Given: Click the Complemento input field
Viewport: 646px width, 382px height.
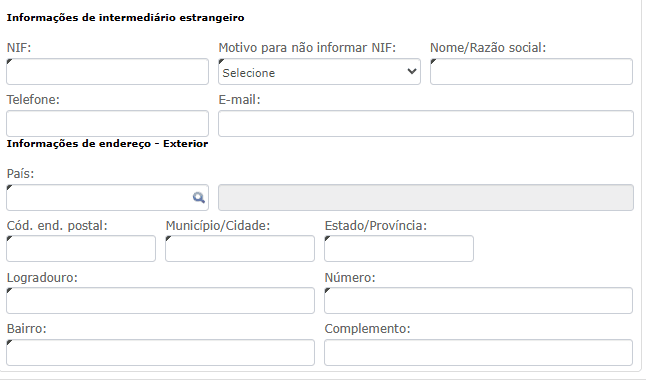Looking at the screenshot, I should [478, 352].
